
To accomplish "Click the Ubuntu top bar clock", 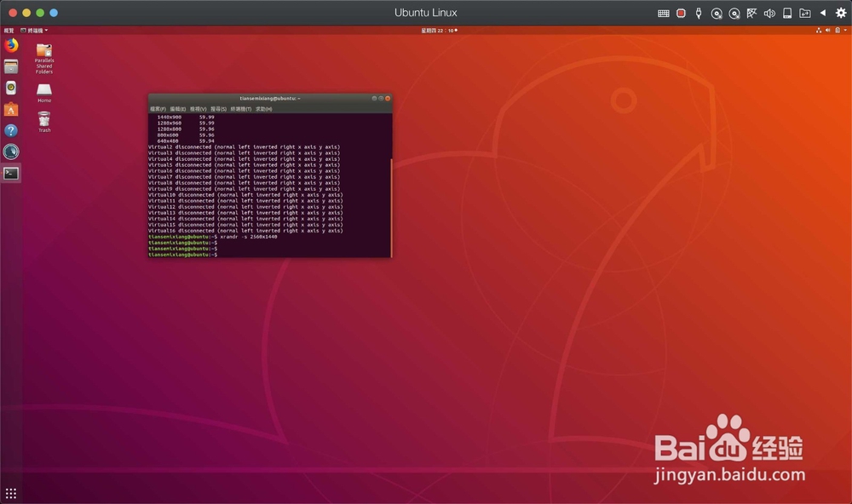I will click(x=439, y=31).
